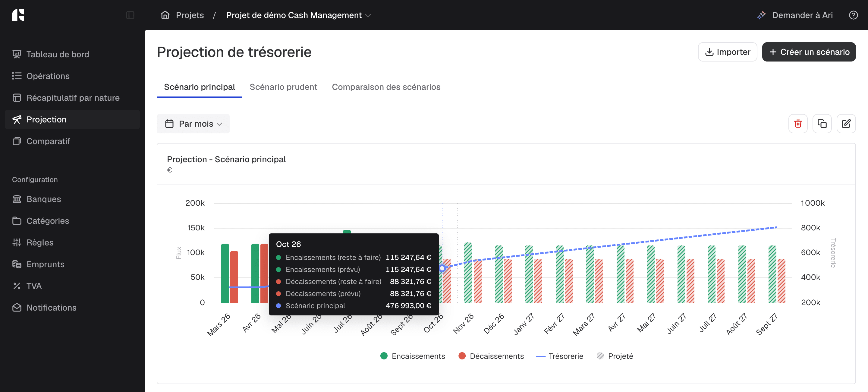Screen dimensions: 868x392
Task: Click the app logo in top-left
Action: click(18, 15)
